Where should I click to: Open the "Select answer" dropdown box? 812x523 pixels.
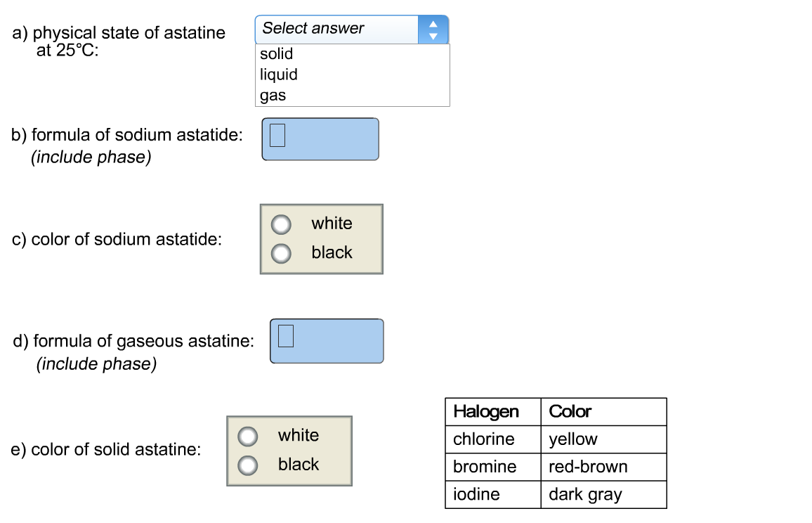pyautogui.click(x=337, y=29)
